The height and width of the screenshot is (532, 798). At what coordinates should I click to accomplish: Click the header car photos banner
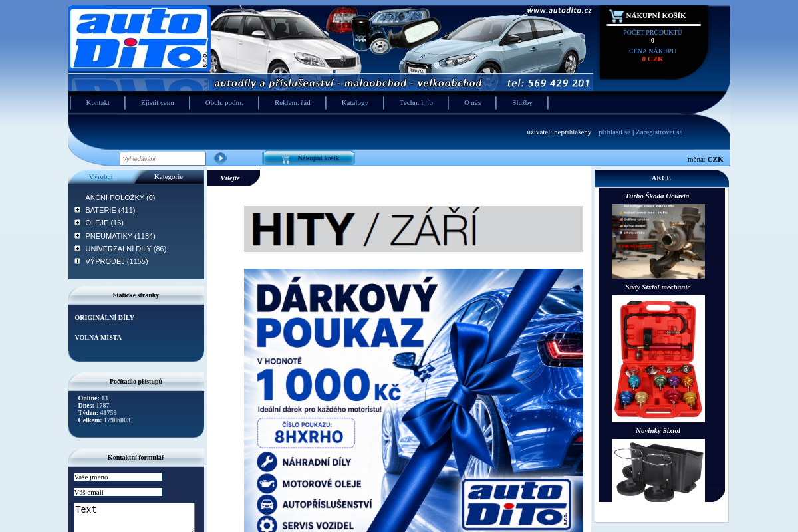(402, 40)
